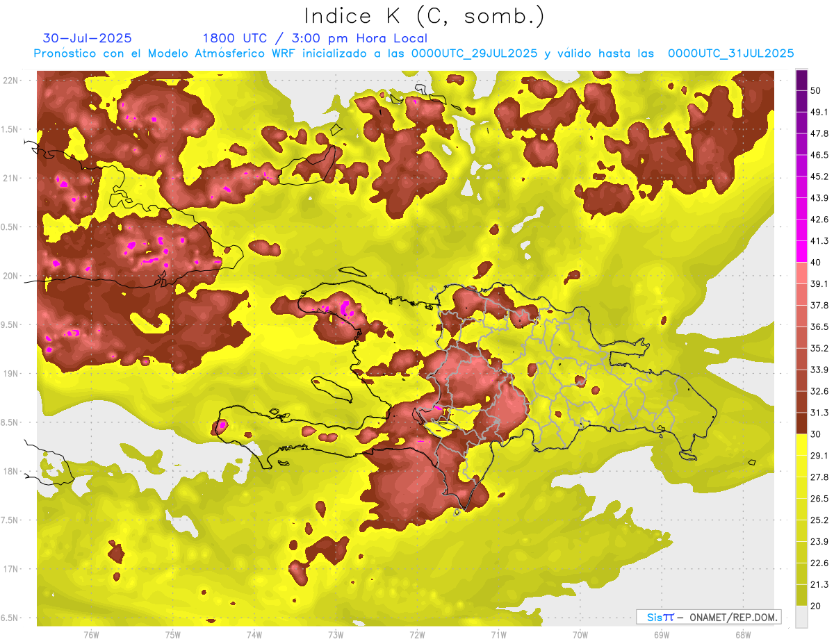
Task: Click the 19N latitude axis label
Action: point(12,373)
